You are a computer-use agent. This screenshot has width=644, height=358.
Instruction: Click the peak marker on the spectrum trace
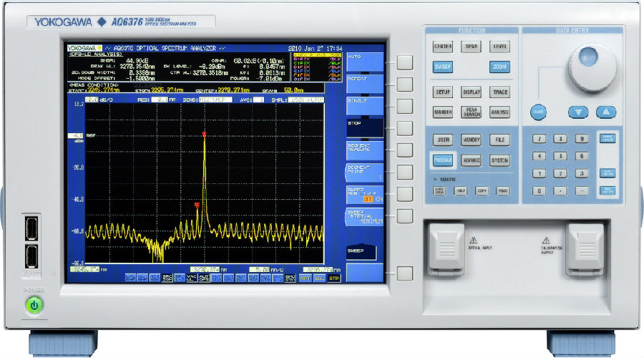[x=204, y=134]
